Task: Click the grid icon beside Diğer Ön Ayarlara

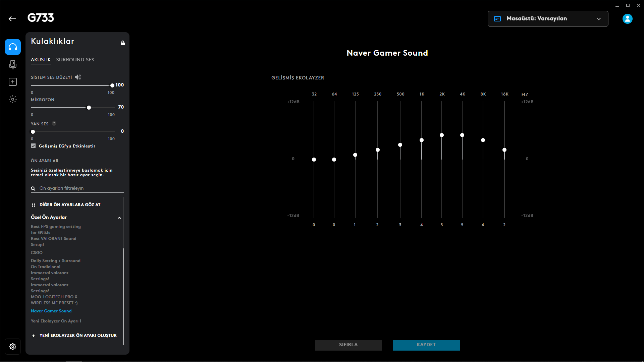Action: pyautogui.click(x=34, y=205)
